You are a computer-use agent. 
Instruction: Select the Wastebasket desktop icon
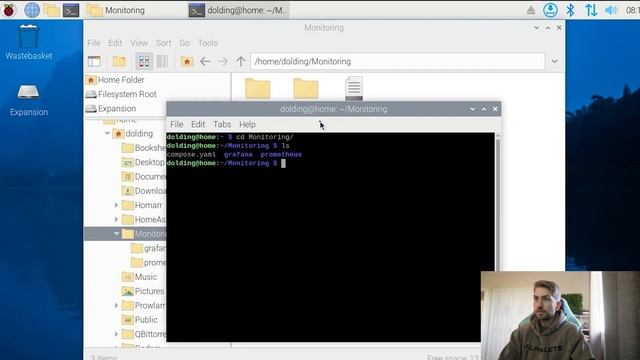pyautogui.click(x=29, y=42)
